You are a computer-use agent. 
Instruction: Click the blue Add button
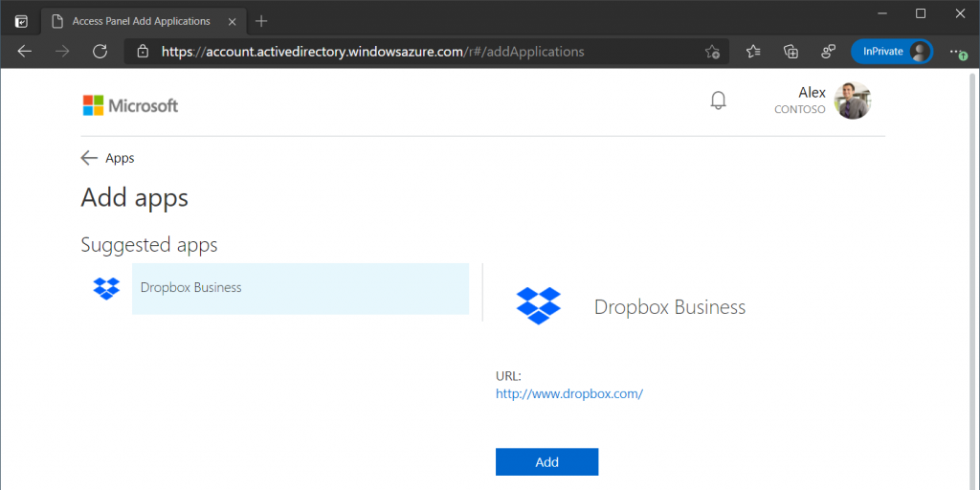(546, 462)
